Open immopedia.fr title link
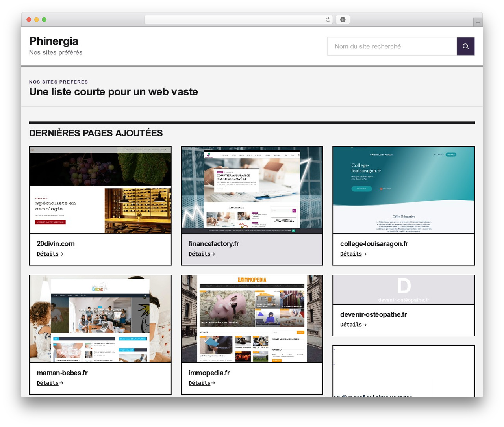The image size is (504, 427). tap(209, 373)
